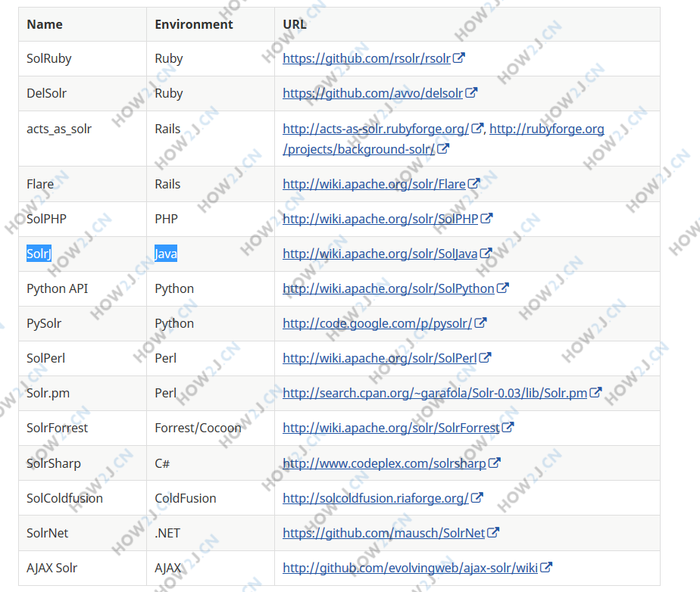Click the PySolr name cell
700x592 pixels.
82,323
